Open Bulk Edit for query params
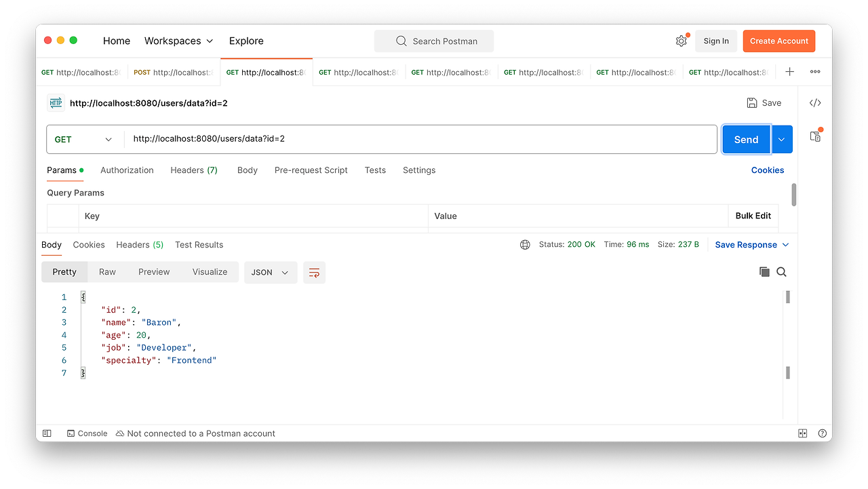Screen dimensions: 868x489 point(753,216)
